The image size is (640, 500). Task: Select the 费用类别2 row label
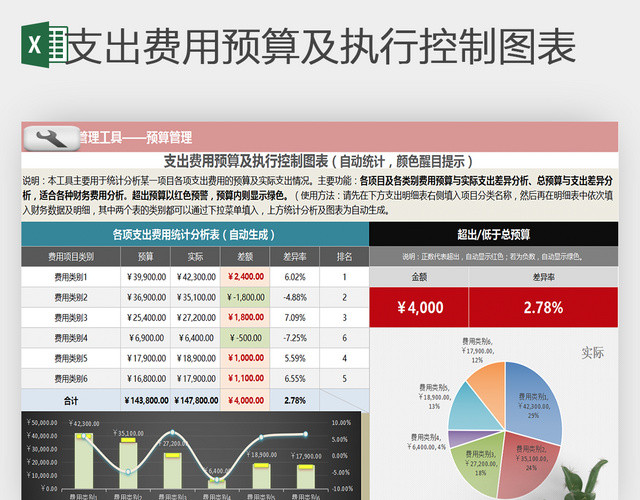point(71,298)
